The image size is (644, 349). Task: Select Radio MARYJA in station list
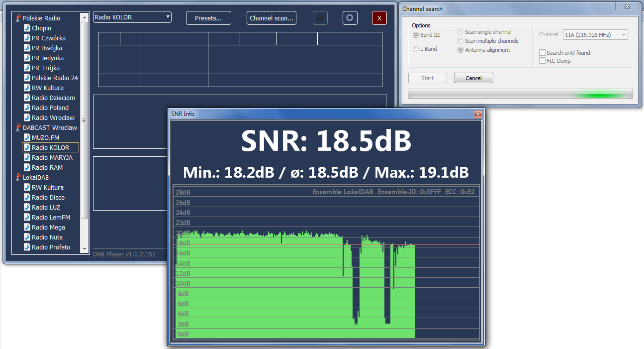click(x=52, y=157)
